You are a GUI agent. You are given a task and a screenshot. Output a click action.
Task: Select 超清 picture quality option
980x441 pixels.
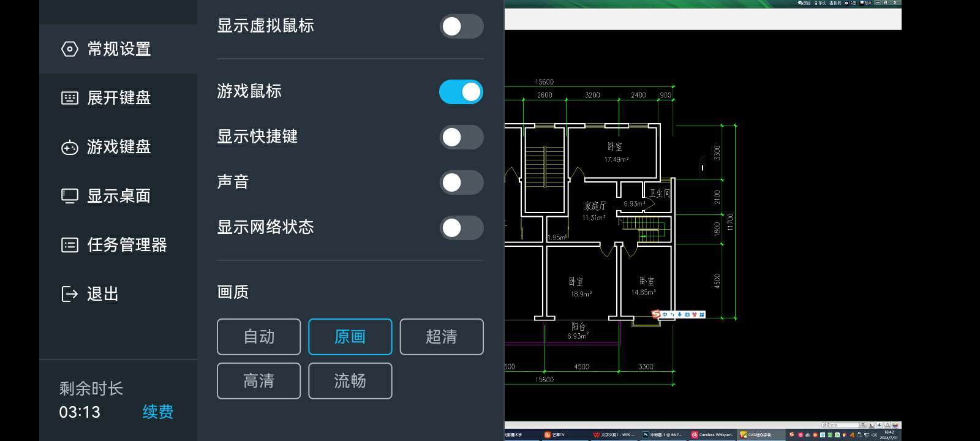(x=442, y=337)
